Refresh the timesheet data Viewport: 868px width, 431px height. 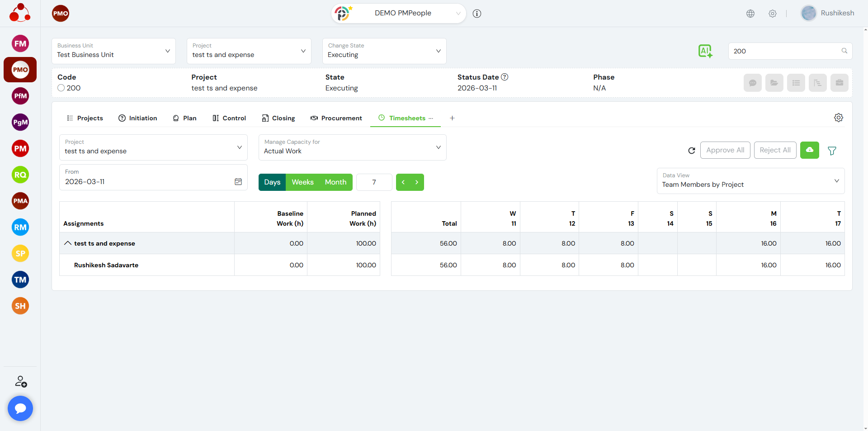[691, 151]
